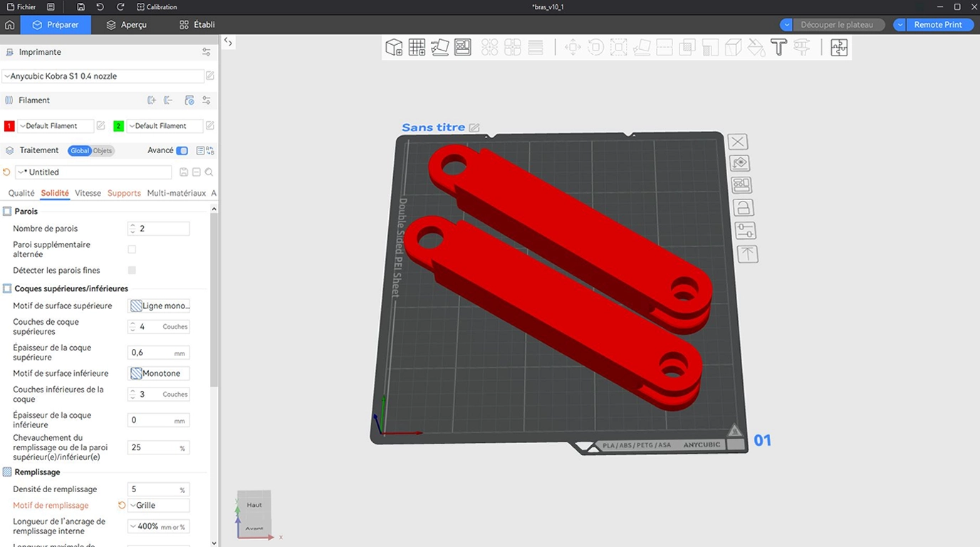The width and height of the screenshot is (980, 547).
Task: Remove all objects from the plate
Action: (x=738, y=142)
